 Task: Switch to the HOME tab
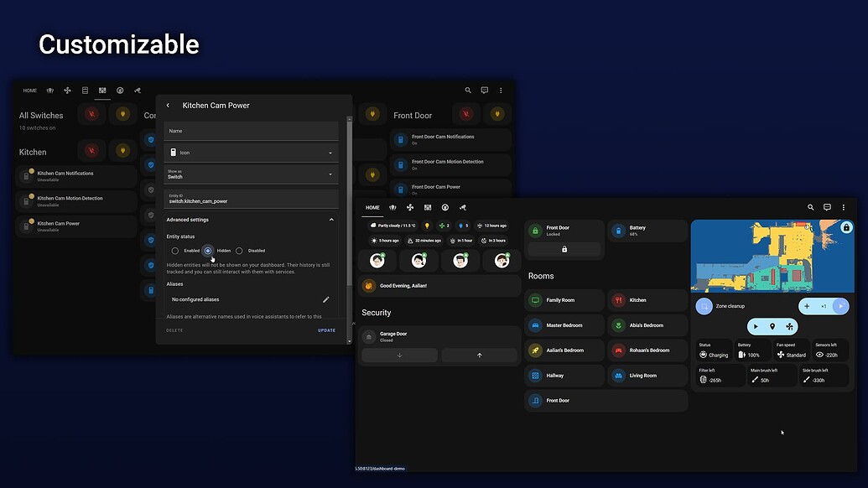click(372, 207)
